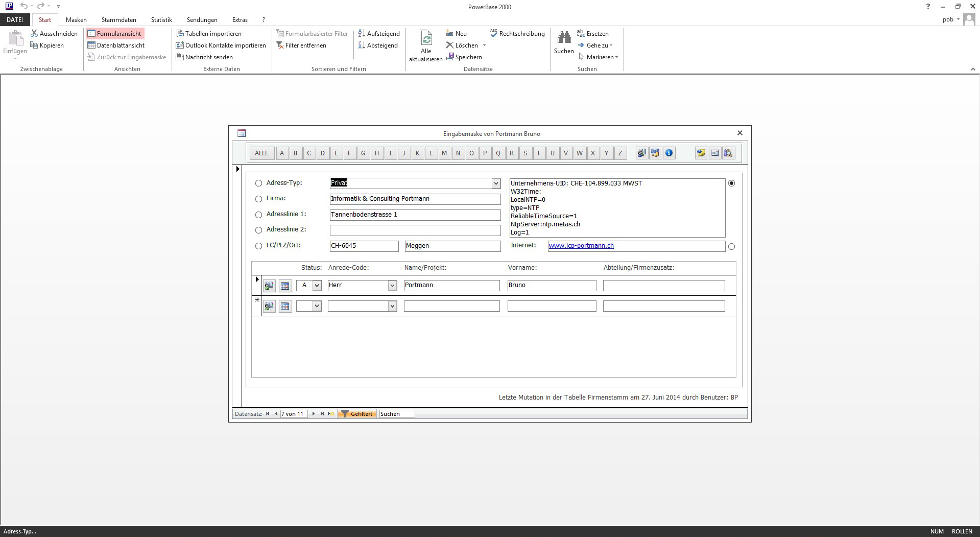Image resolution: width=980 pixels, height=537 pixels.
Task: Switch to Sendungen ribbon tab
Action: pyautogui.click(x=202, y=20)
